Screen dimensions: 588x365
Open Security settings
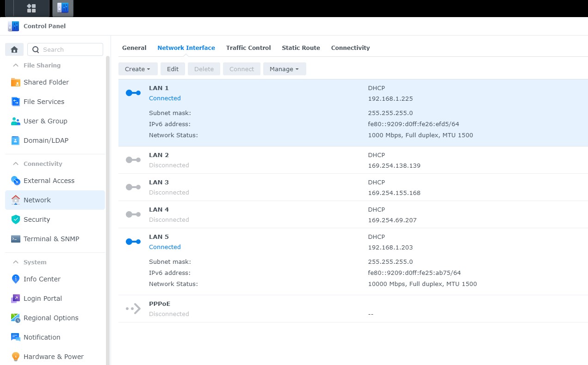[x=37, y=219]
